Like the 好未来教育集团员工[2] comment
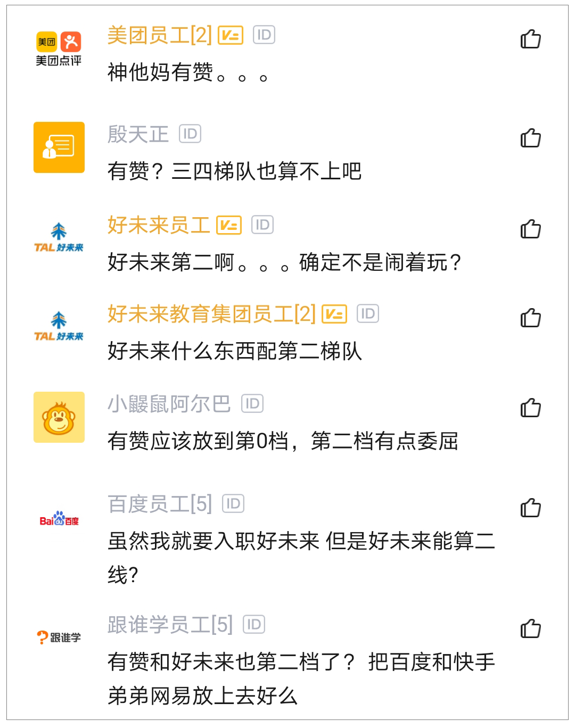 pos(530,318)
